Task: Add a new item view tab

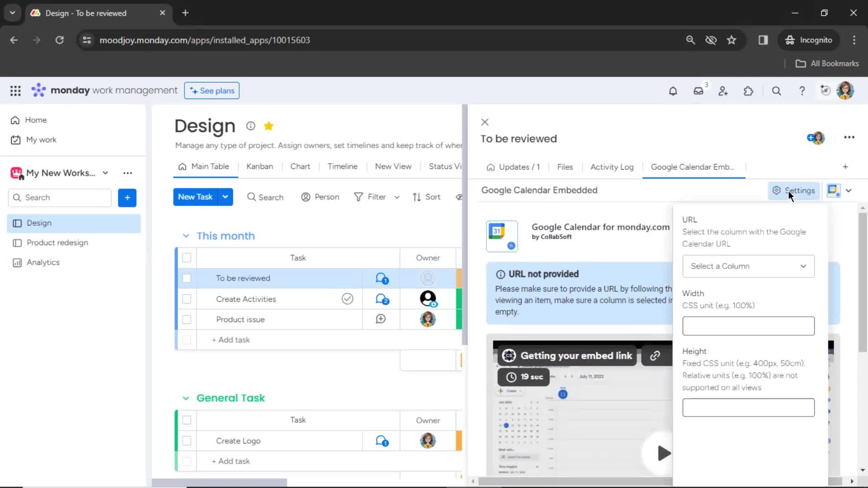Action: click(x=845, y=167)
